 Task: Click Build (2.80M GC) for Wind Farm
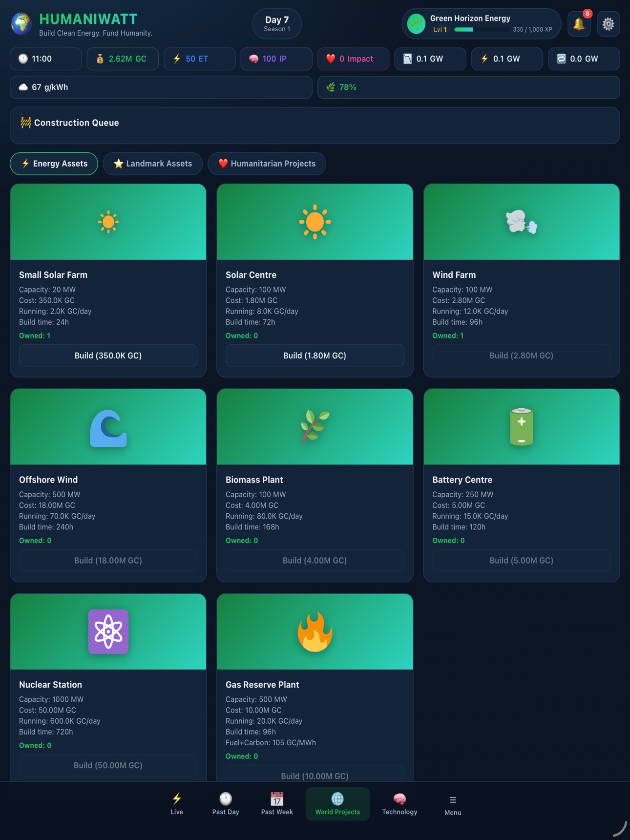522,356
